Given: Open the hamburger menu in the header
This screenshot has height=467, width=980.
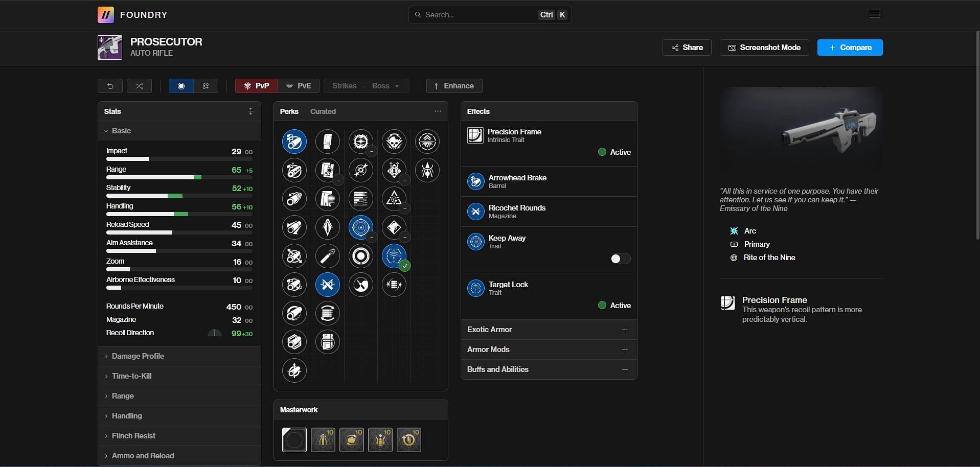Looking at the screenshot, I should pos(875,14).
